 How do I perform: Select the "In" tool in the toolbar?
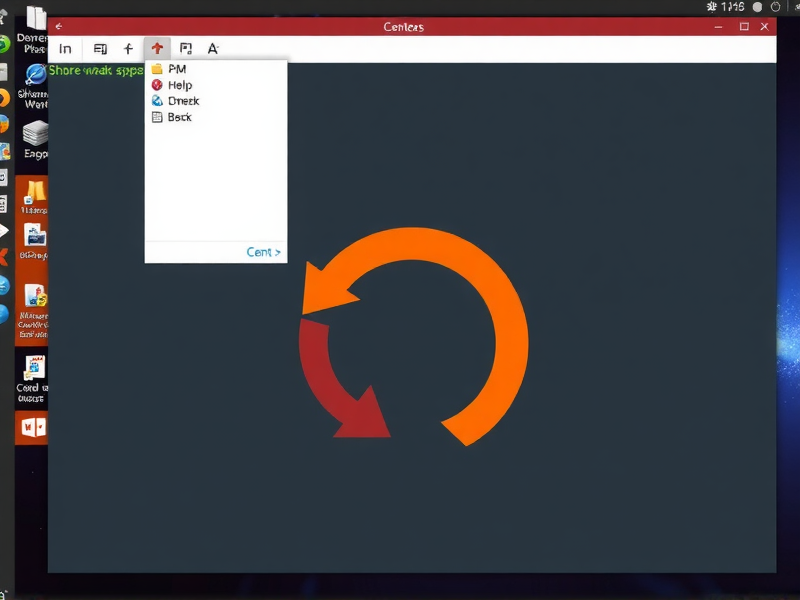coord(66,47)
